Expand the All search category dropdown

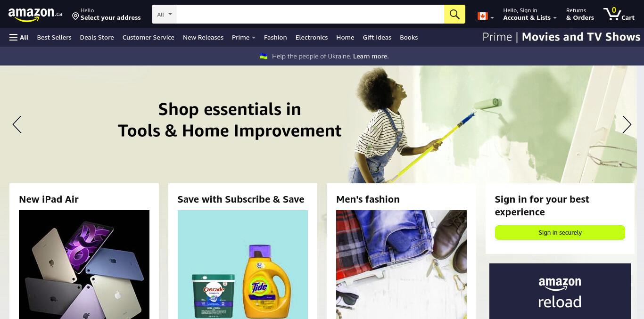[x=164, y=14]
